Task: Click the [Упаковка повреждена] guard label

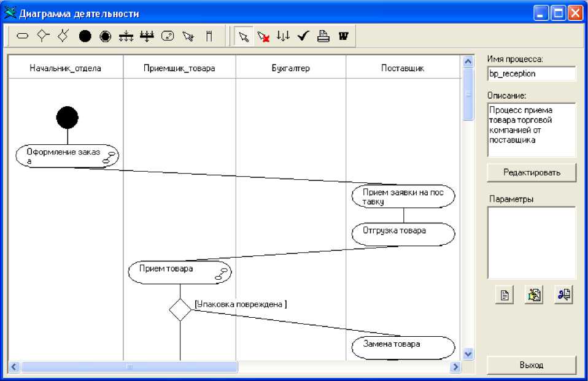Action: point(241,304)
